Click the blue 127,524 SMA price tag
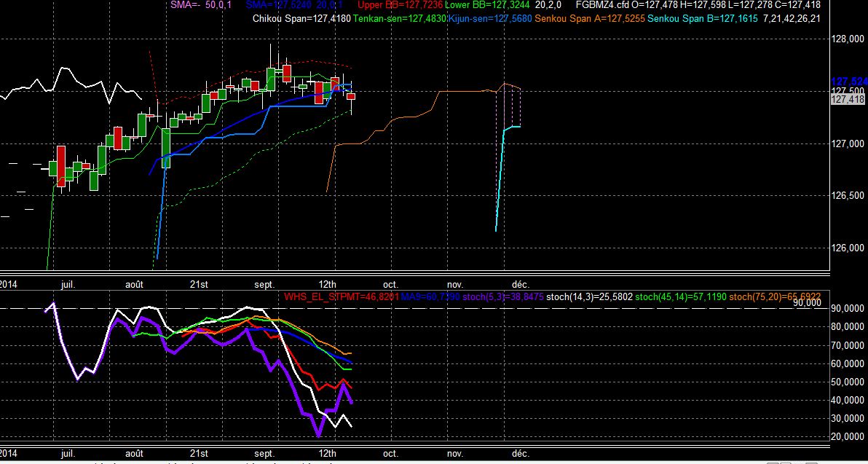The width and height of the screenshot is (868, 464). click(849, 82)
